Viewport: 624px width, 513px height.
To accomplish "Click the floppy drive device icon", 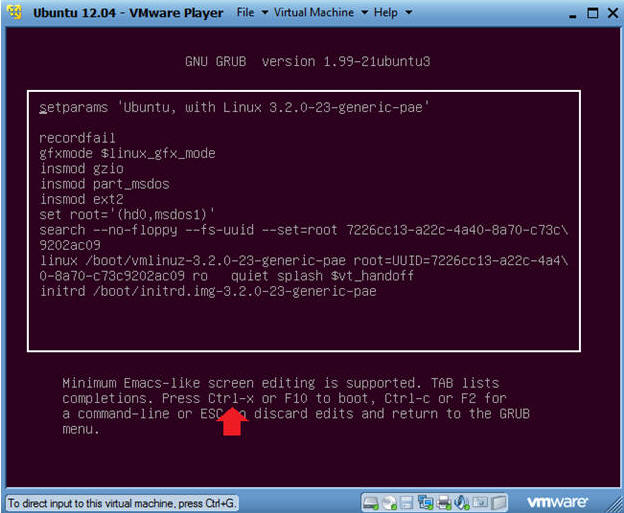I will [x=406, y=503].
